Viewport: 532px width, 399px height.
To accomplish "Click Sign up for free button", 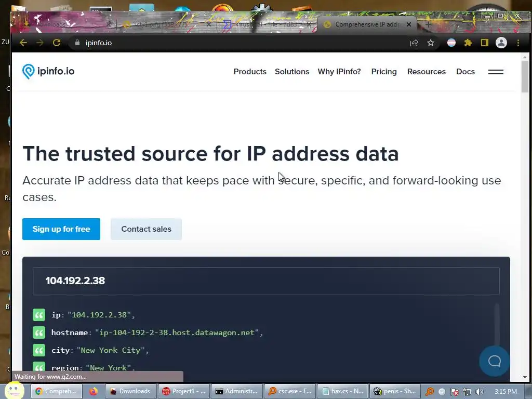I will click(x=61, y=229).
